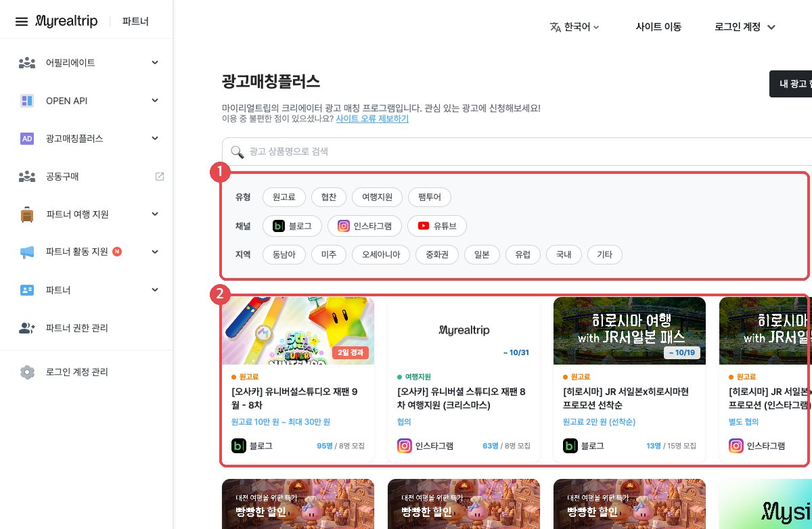Click the 공동구매 people icon
The image size is (812, 529).
pos(27,177)
